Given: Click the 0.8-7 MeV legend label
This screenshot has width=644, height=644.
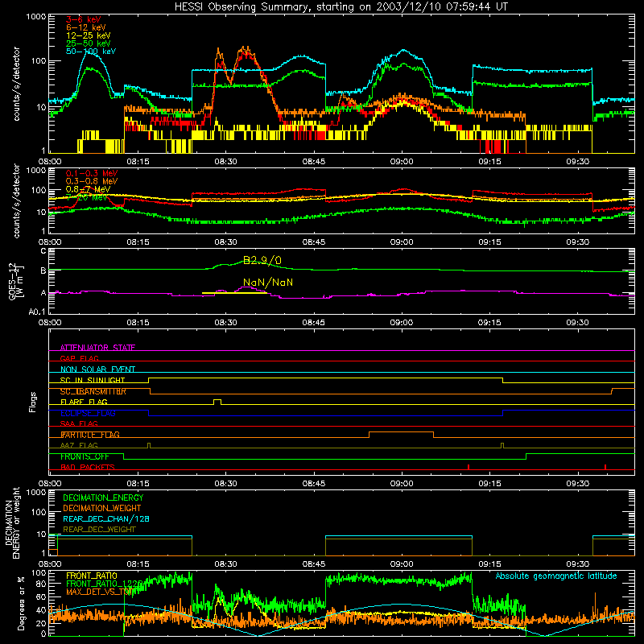Looking at the screenshot, I should tap(89, 189).
